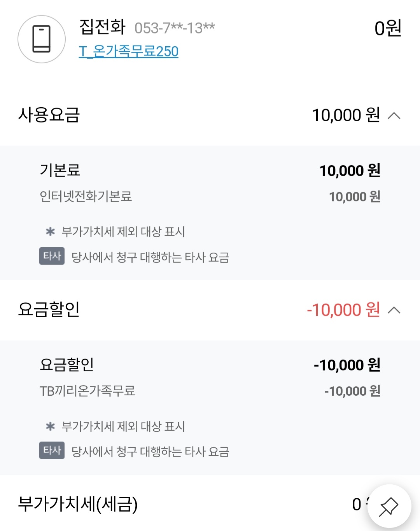Tap the floating pin icon button
The image size is (420, 531).
[x=389, y=506]
